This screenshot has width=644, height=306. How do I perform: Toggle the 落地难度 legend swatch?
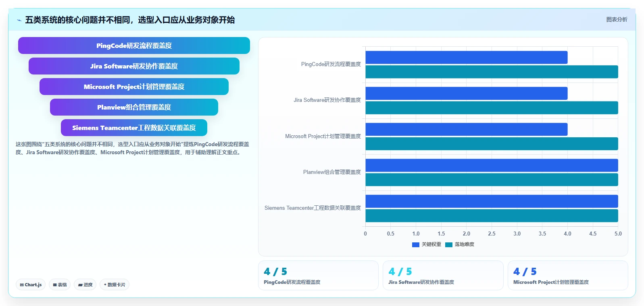(x=449, y=244)
